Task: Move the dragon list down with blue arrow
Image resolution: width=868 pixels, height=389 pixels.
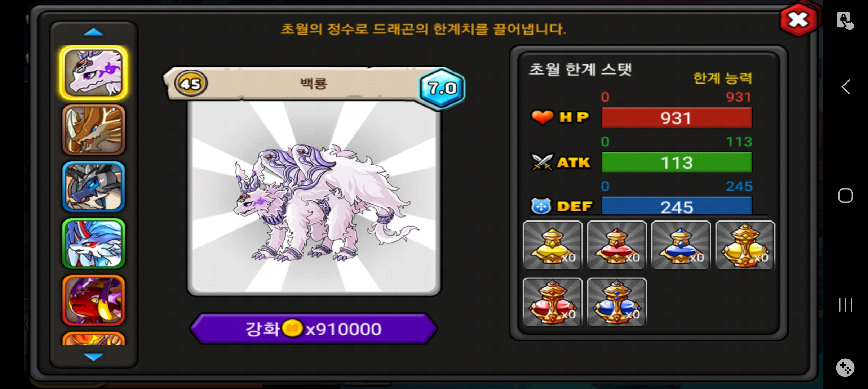Action: (x=93, y=357)
